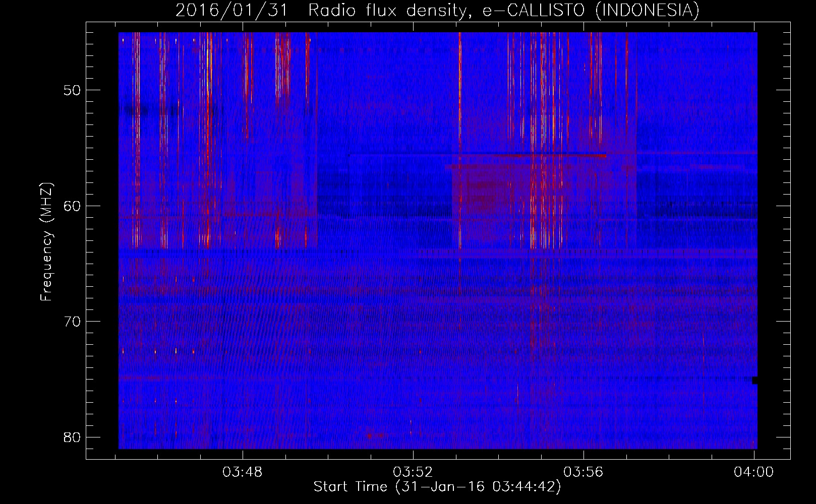The width and height of the screenshot is (816, 504).
Task: Click the 50 frequency tick label
Action: [x=72, y=90]
